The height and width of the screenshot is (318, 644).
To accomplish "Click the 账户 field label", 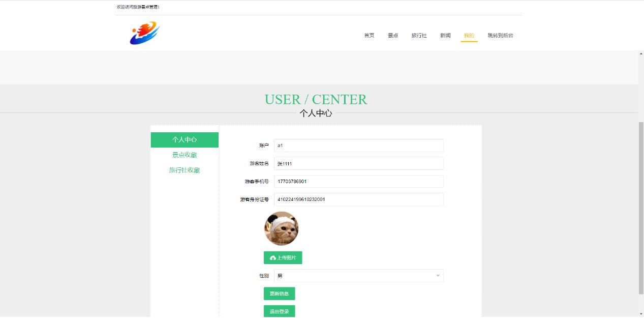I will (264, 146).
